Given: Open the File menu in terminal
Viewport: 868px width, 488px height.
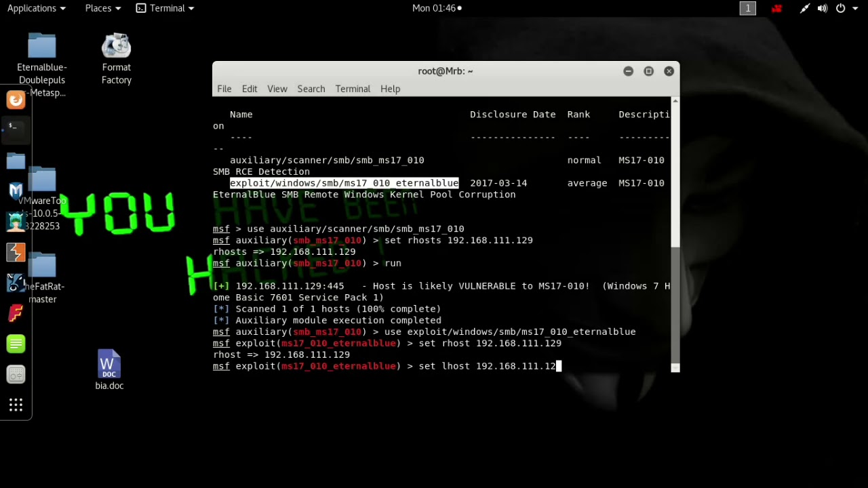Looking at the screenshot, I should (224, 89).
